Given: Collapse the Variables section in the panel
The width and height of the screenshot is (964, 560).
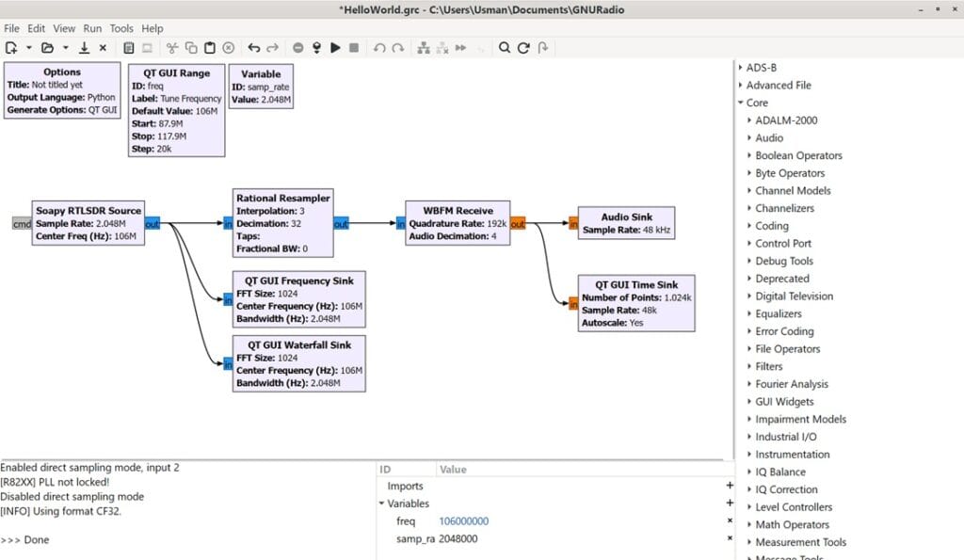Looking at the screenshot, I should tap(381, 504).
